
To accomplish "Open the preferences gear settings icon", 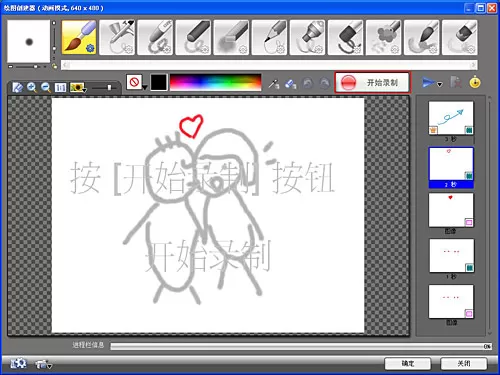I will 18,364.
